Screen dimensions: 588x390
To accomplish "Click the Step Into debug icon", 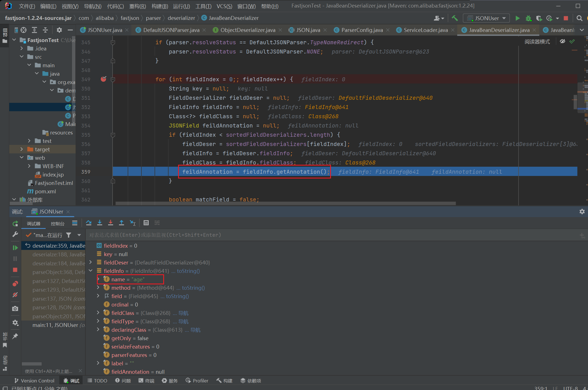I will coord(100,223).
